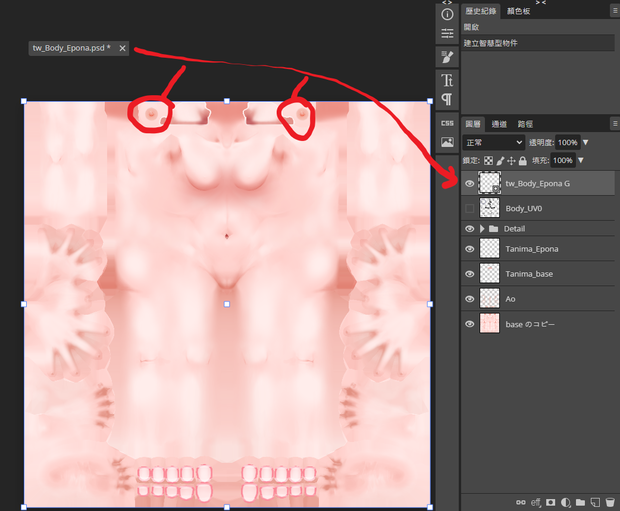
Task: Show the Body_UV0 layer
Action: [469, 208]
